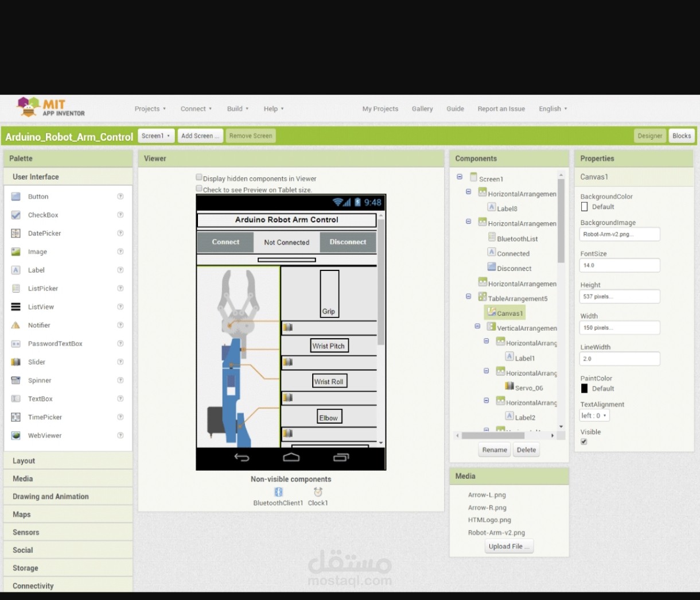Viewport: 700px width, 600px height.
Task: Click the phone preview back arrow icon
Action: (x=242, y=458)
